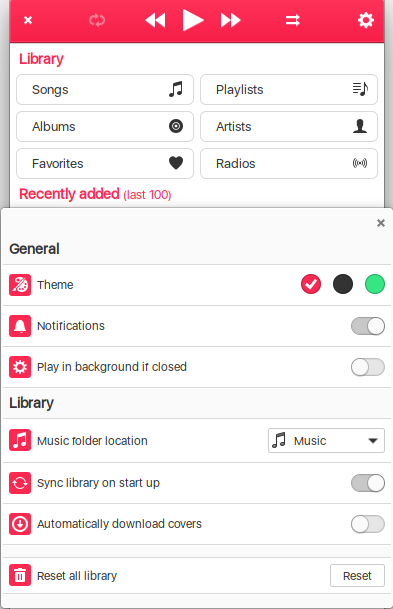Enable Play in background if closed switch

pyautogui.click(x=368, y=367)
